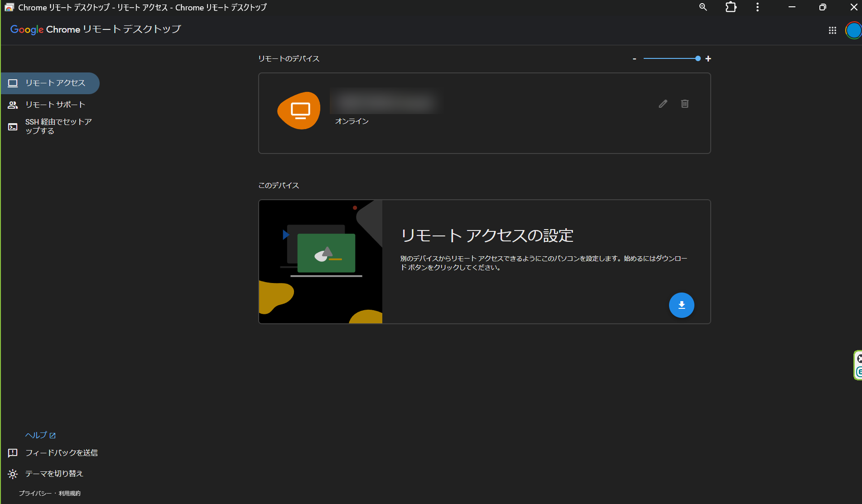Click the Google Chrome リモート デスクトップ logo
Image resolution: width=862 pixels, height=504 pixels.
pos(96,29)
